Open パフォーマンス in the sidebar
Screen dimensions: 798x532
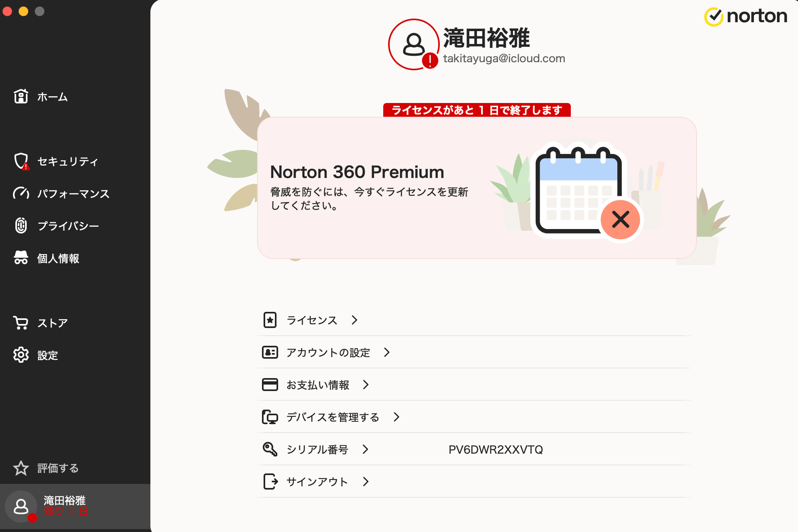(73, 194)
